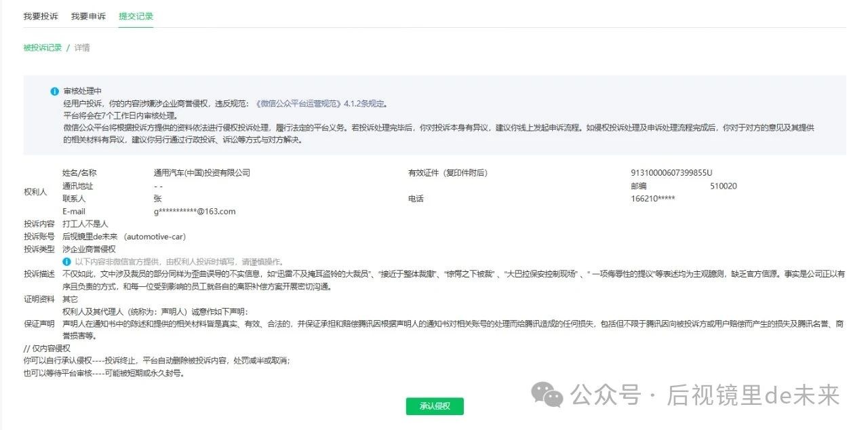Click the line starting 也可以等待平台审核
This screenshot has width=868, height=430.
tap(104, 373)
